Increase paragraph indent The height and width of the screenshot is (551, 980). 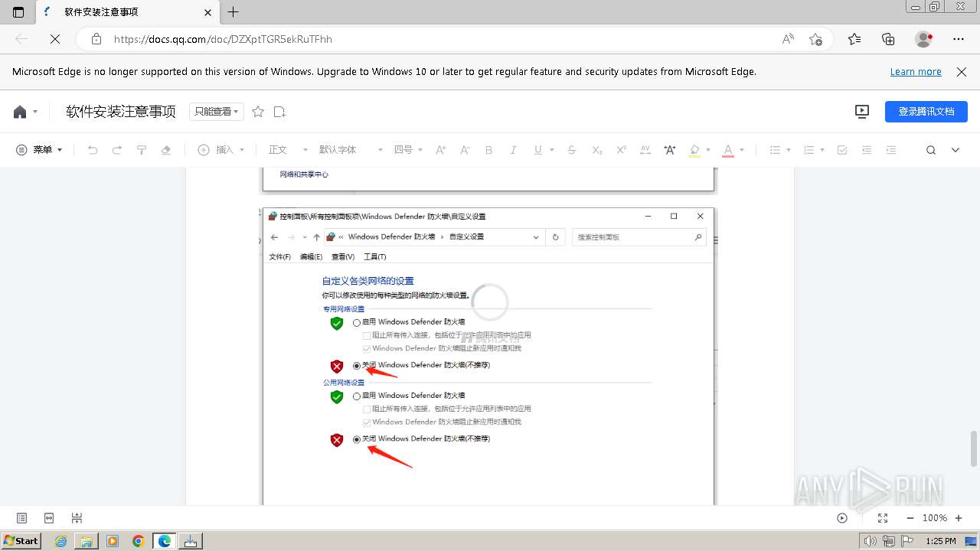point(891,150)
